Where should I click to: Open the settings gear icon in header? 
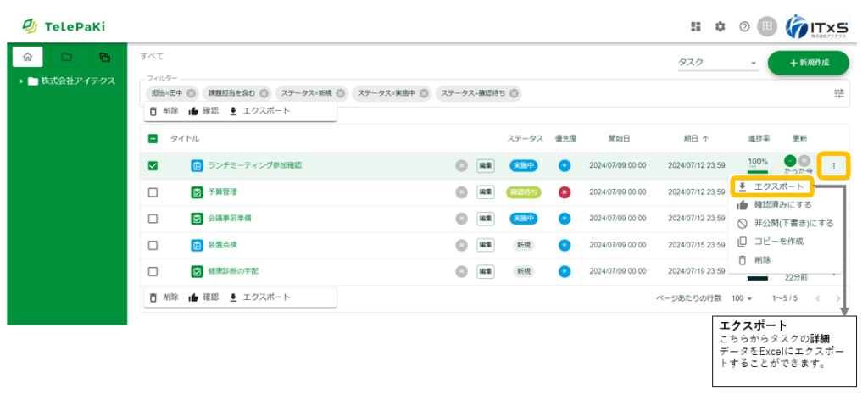tap(720, 26)
